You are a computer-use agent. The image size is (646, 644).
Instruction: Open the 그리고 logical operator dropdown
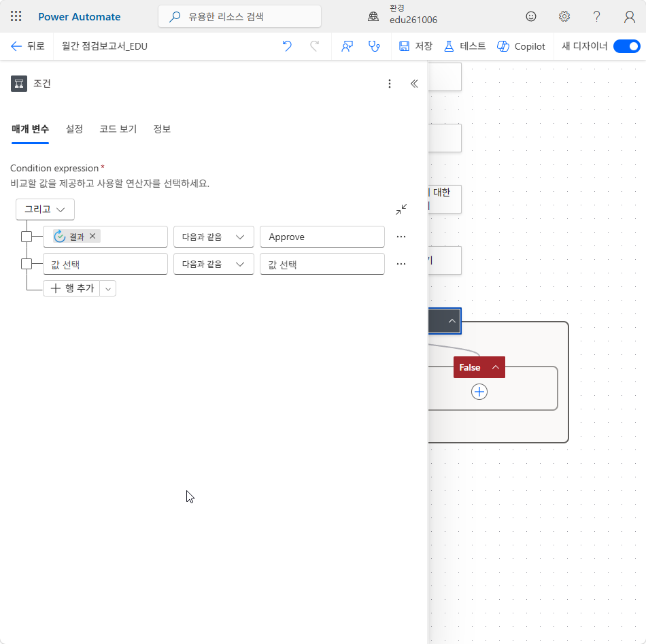pyautogui.click(x=46, y=209)
